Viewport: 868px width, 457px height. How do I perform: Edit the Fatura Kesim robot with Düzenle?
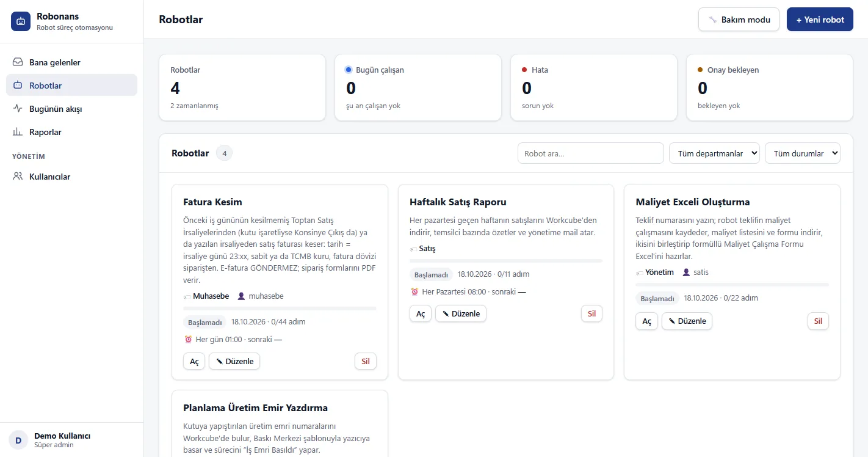coord(234,361)
